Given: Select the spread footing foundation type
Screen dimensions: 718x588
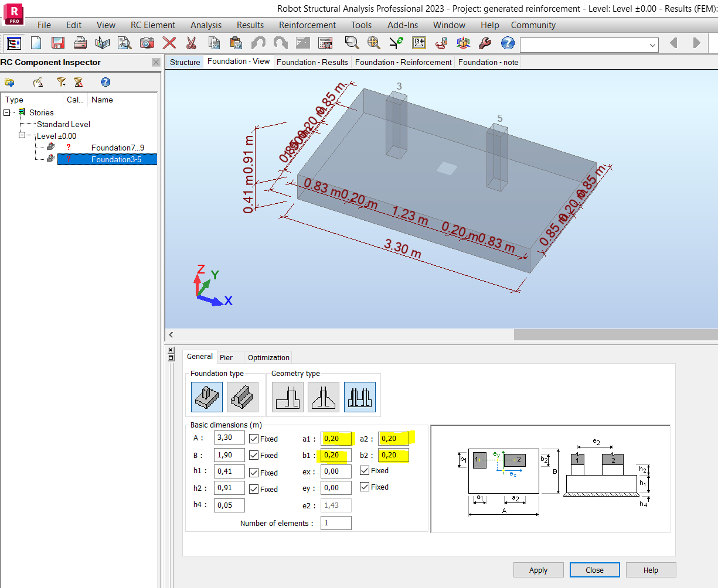Looking at the screenshot, I should pos(206,396).
